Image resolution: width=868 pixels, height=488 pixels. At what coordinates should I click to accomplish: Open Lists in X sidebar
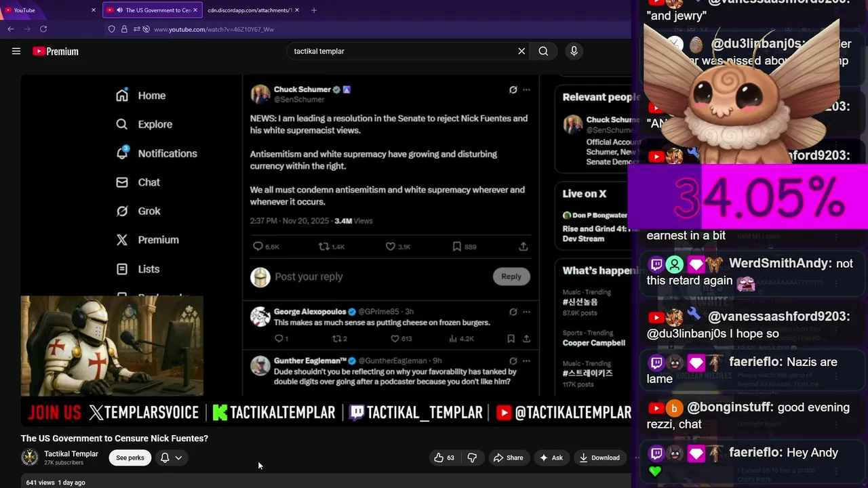(138, 269)
